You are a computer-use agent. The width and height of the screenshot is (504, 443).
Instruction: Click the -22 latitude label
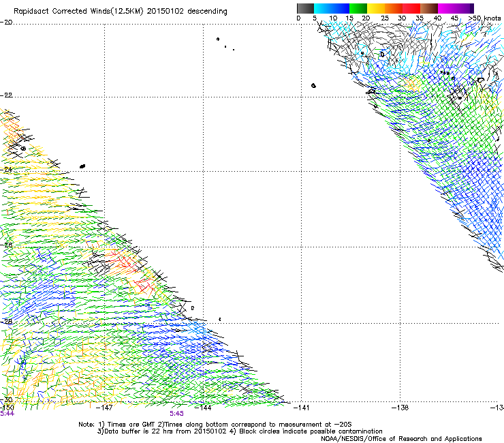[x=6, y=95]
